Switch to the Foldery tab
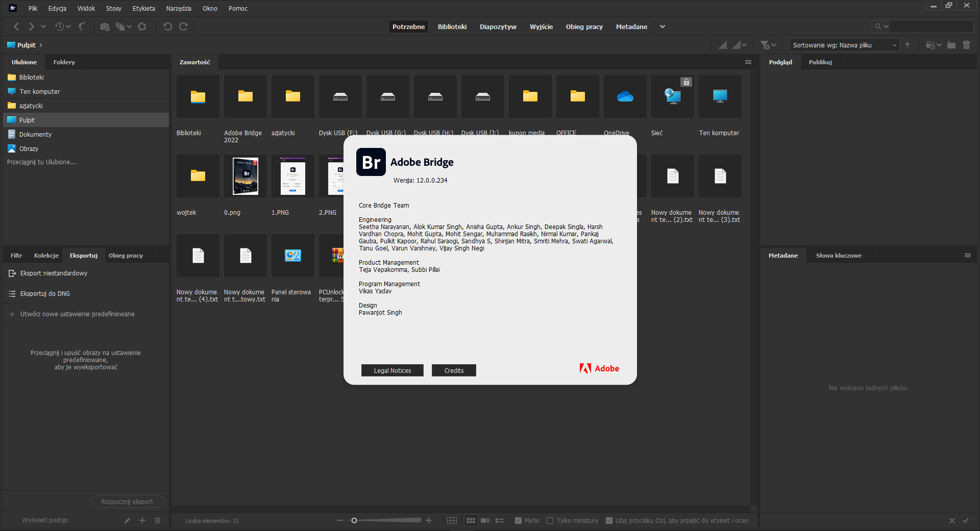 pyautogui.click(x=64, y=62)
